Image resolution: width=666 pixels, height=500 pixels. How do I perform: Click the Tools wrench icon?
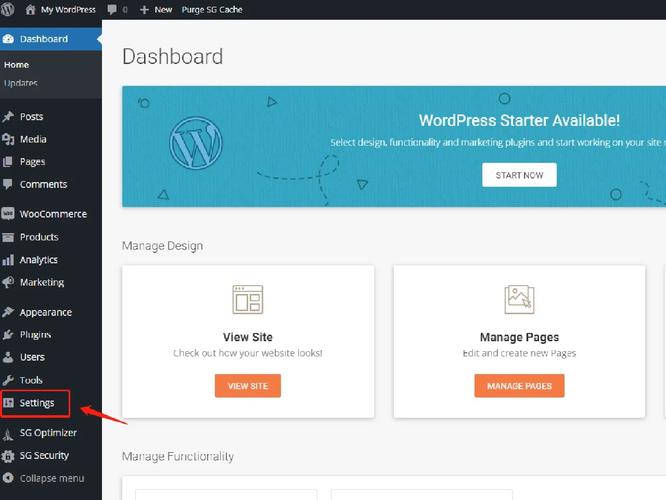(x=8, y=380)
